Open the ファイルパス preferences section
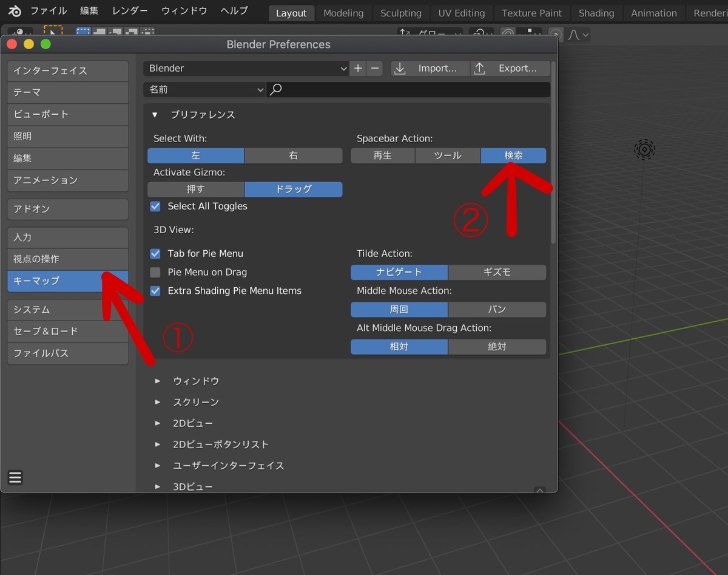 (68, 353)
